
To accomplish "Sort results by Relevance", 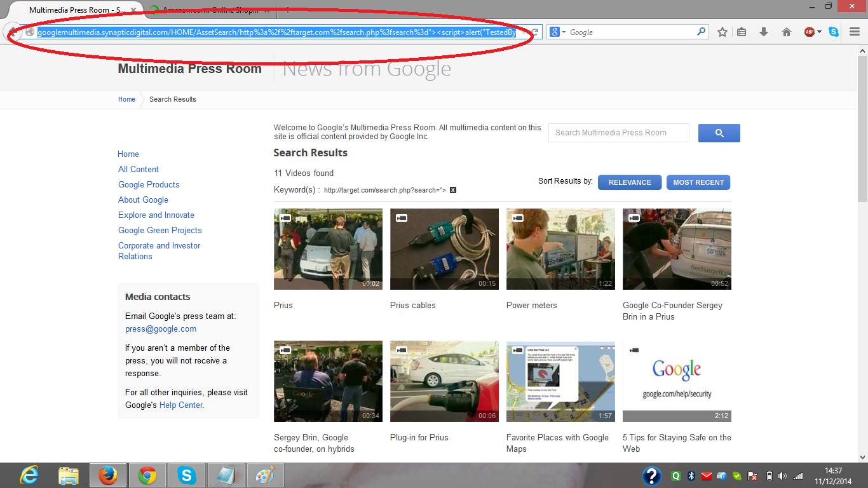I will 630,182.
